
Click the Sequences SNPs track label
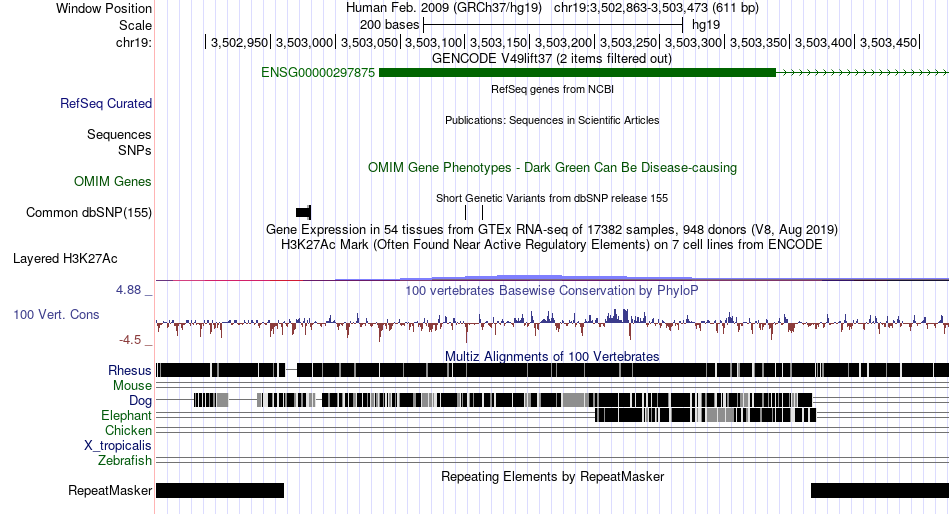click(x=119, y=142)
